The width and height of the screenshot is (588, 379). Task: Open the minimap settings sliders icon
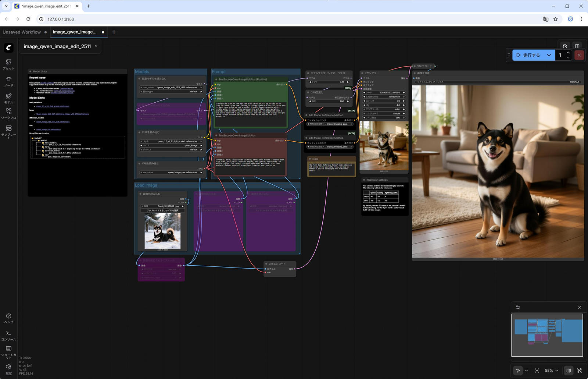tap(518, 307)
